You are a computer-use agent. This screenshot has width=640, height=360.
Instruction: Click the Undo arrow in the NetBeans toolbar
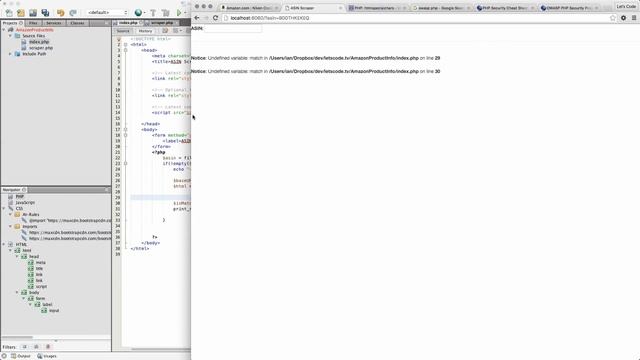point(60,13)
